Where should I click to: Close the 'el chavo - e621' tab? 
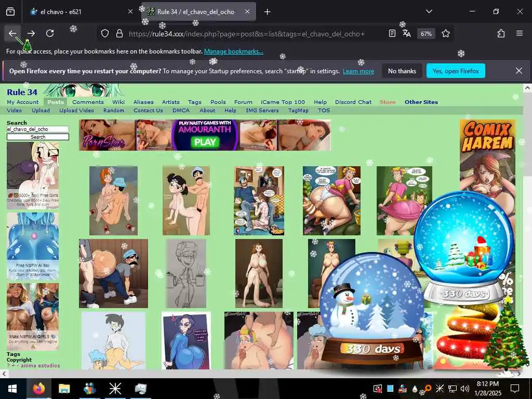[x=130, y=12]
